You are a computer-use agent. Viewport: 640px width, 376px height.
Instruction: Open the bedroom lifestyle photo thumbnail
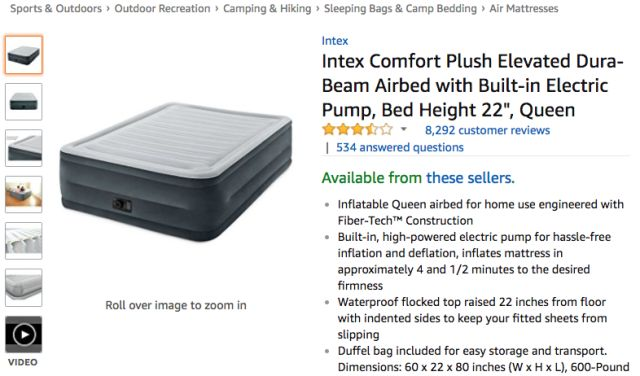[24, 194]
